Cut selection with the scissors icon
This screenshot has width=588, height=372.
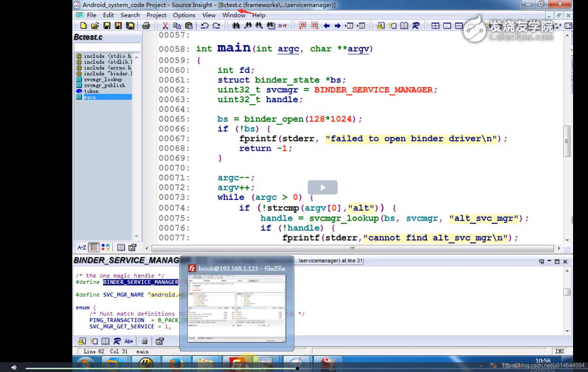[x=165, y=26]
